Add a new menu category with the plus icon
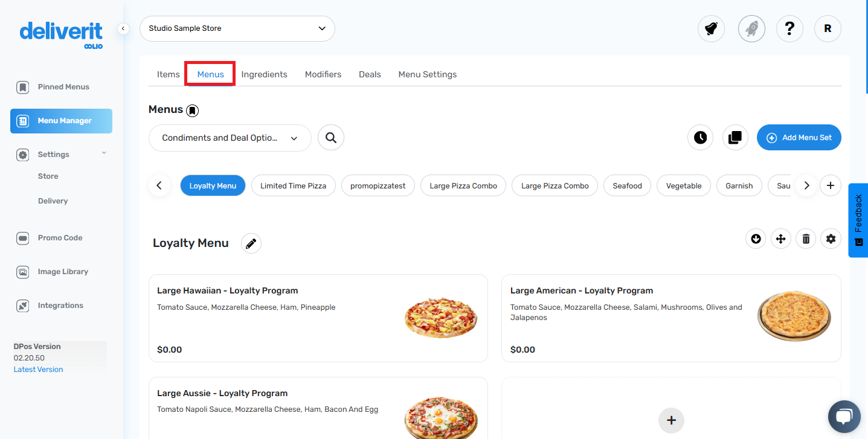This screenshot has width=868, height=439. point(831,186)
